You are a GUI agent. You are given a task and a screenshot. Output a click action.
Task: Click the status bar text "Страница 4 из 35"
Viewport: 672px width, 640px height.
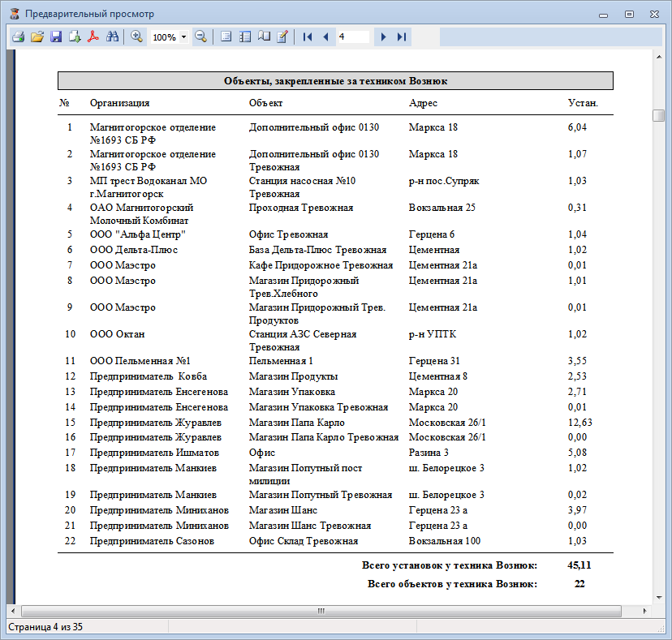tap(45, 627)
